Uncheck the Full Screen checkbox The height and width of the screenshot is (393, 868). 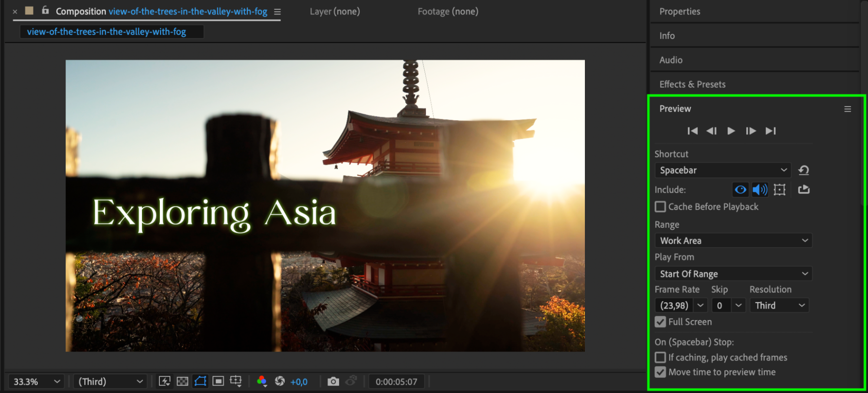point(660,322)
